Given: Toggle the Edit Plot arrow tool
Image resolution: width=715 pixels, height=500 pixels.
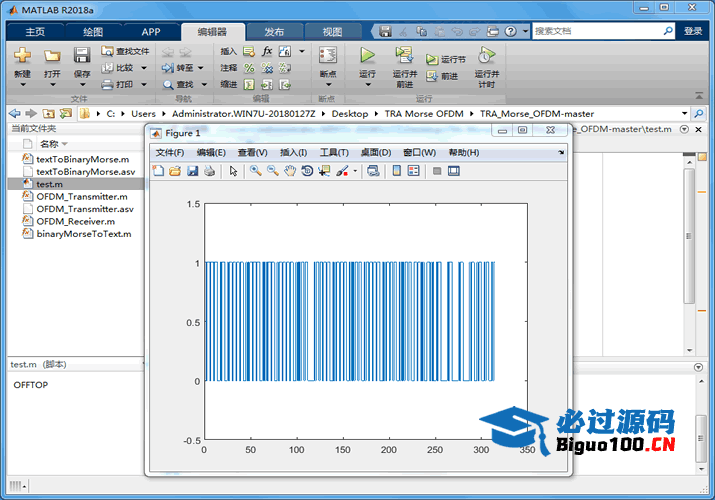Looking at the screenshot, I should (x=233, y=171).
